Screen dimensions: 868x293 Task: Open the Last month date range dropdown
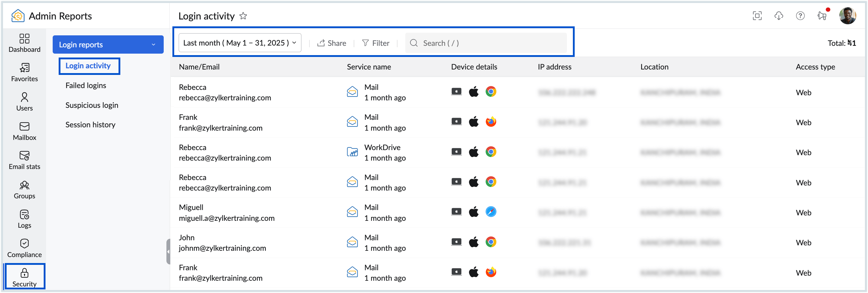click(239, 43)
